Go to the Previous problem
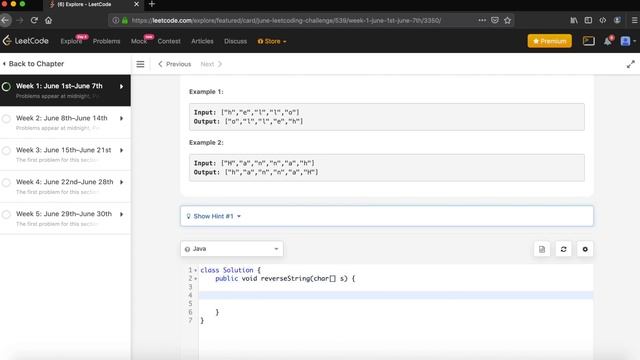This screenshot has height=360, width=640. (174, 64)
